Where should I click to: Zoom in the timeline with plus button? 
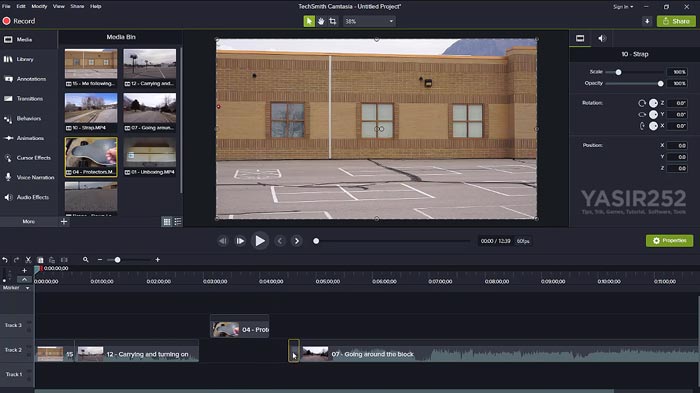point(158,260)
